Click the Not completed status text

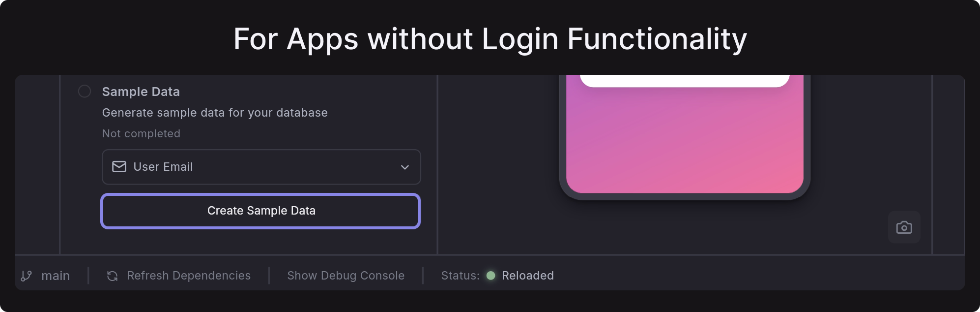click(141, 133)
